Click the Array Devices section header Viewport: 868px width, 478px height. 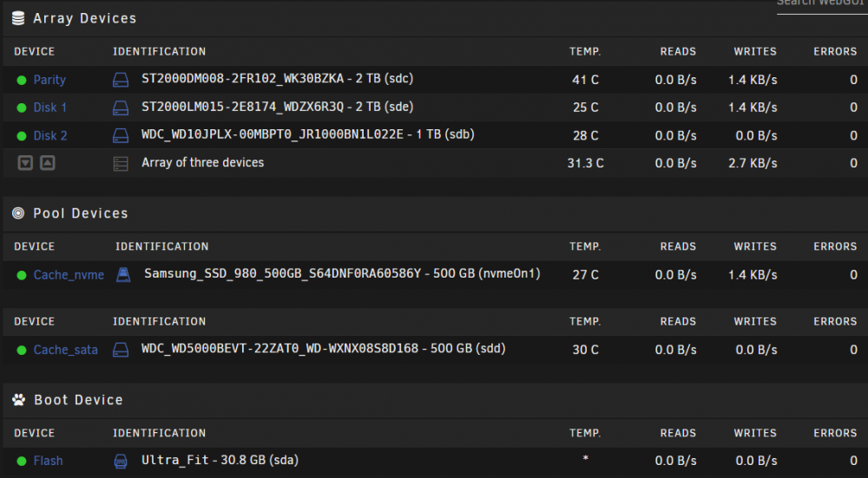[x=84, y=18]
